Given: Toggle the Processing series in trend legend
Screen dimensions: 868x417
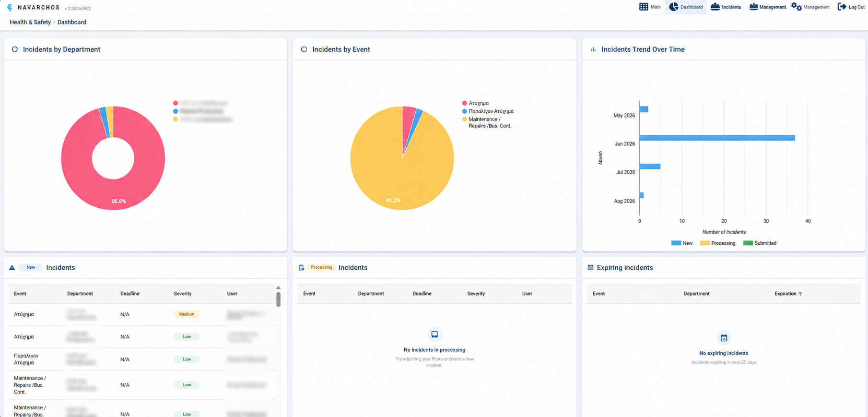Looking at the screenshot, I should [717, 243].
